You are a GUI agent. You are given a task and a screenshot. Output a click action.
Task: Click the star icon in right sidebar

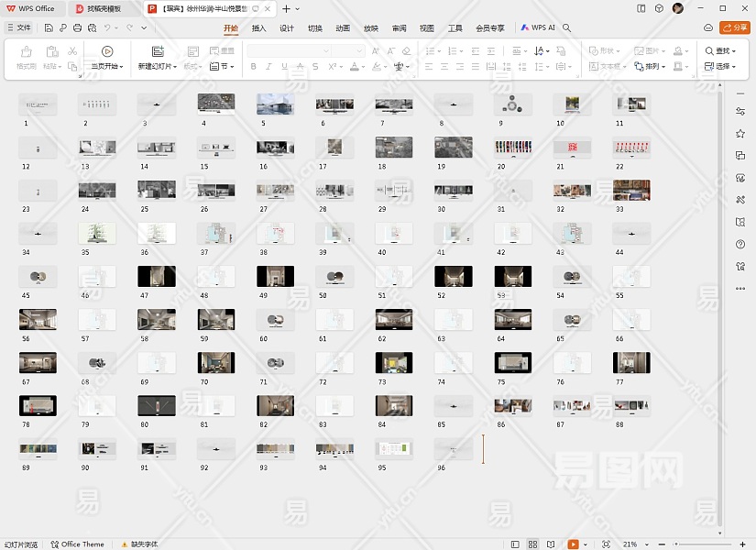coord(740,134)
